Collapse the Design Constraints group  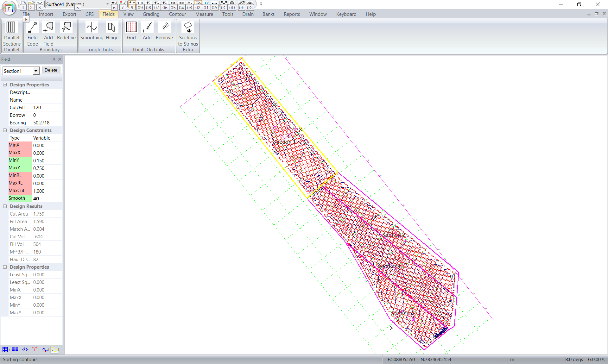point(5,130)
